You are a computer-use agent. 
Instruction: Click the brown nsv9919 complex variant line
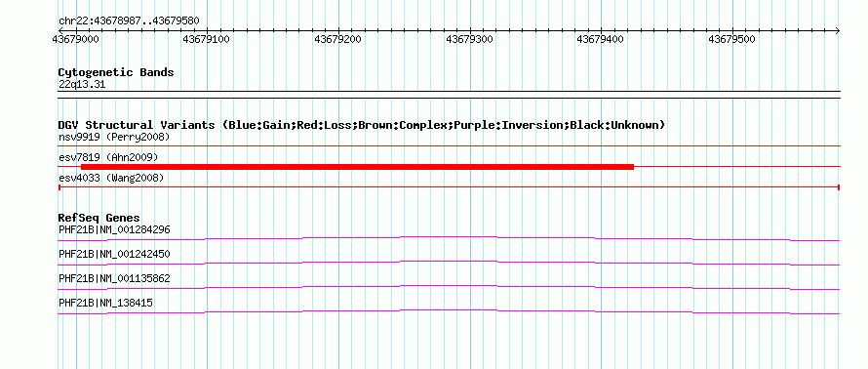coord(449,145)
